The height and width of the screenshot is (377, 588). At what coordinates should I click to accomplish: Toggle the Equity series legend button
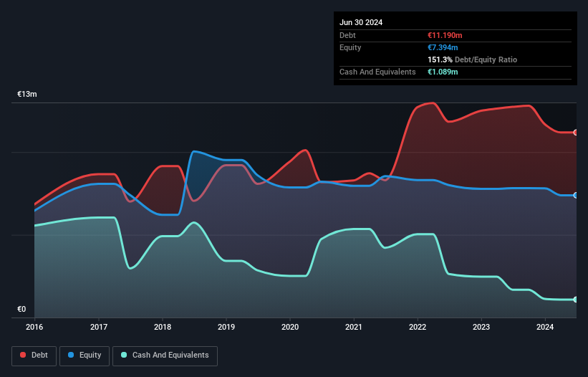(85, 355)
